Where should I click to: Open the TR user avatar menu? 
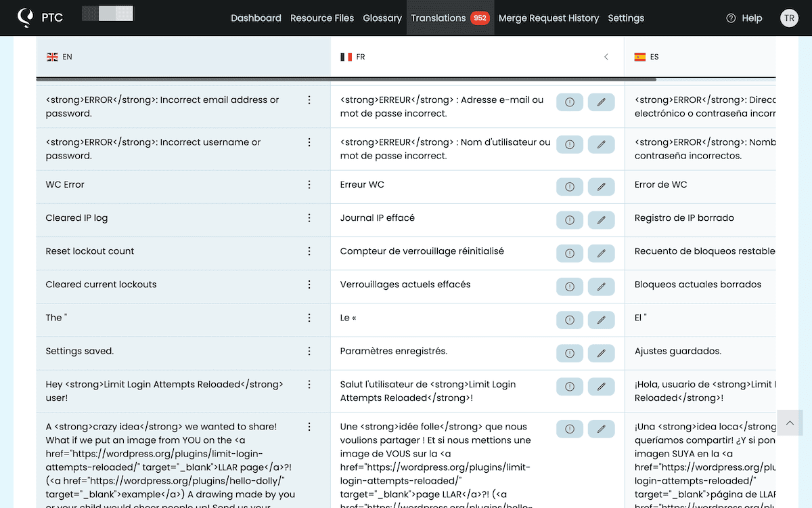(789, 18)
